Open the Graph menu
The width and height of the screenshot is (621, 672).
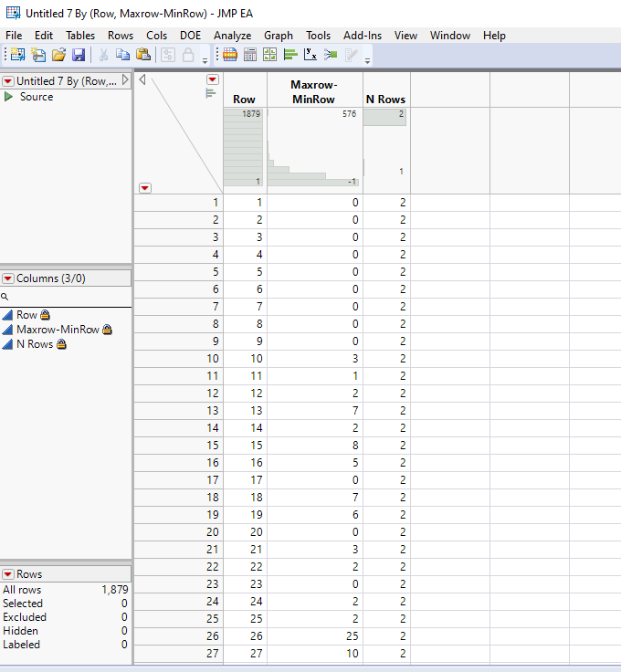279,35
